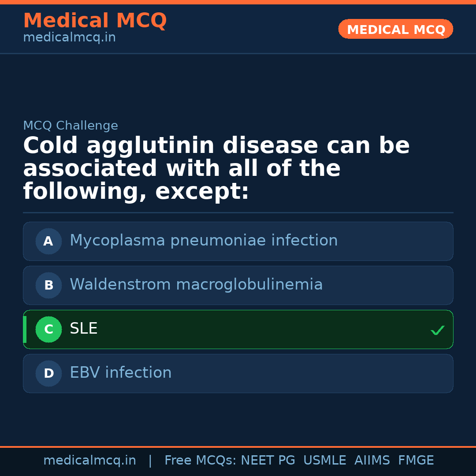The height and width of the screenshot is (476, 476).
Task: Click the FMGE footer text
Action: pos(416,461)
